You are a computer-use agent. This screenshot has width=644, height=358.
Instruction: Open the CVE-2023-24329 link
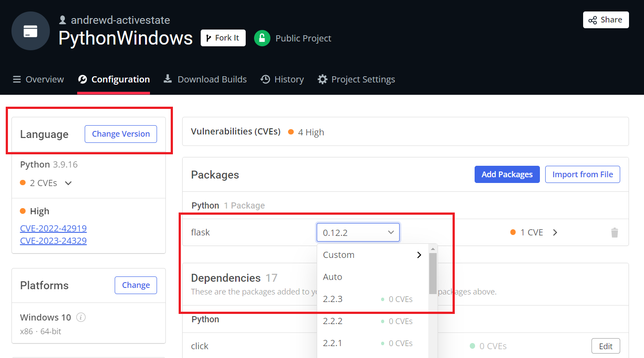(53, 241)
